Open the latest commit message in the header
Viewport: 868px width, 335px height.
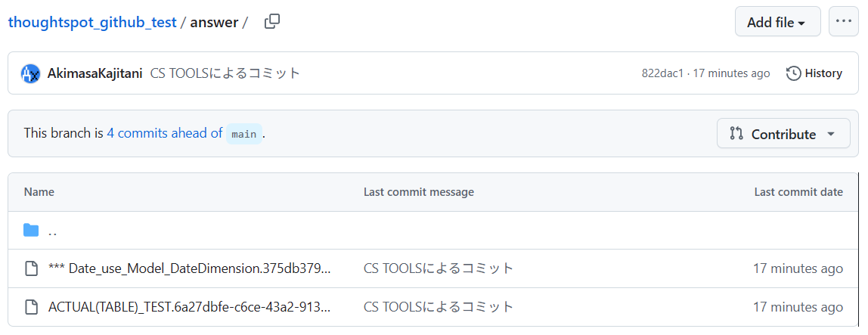pyautogui.click(x=225, y=73)
